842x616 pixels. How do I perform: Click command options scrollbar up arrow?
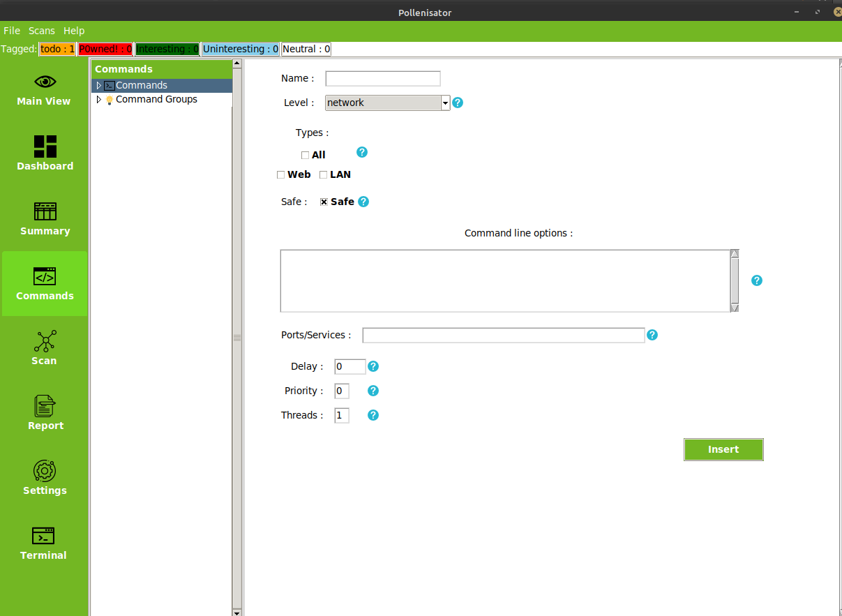pyautogui.click(x=735, y=253)
